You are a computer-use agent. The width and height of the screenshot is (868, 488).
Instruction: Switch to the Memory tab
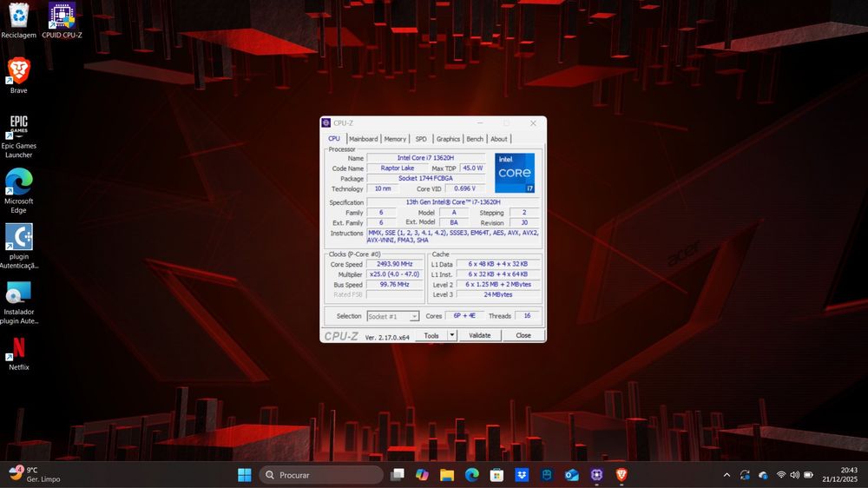395,139
